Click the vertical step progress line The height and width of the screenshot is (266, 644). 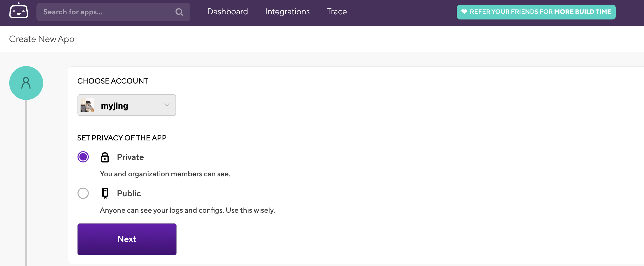tap(26, 179)
